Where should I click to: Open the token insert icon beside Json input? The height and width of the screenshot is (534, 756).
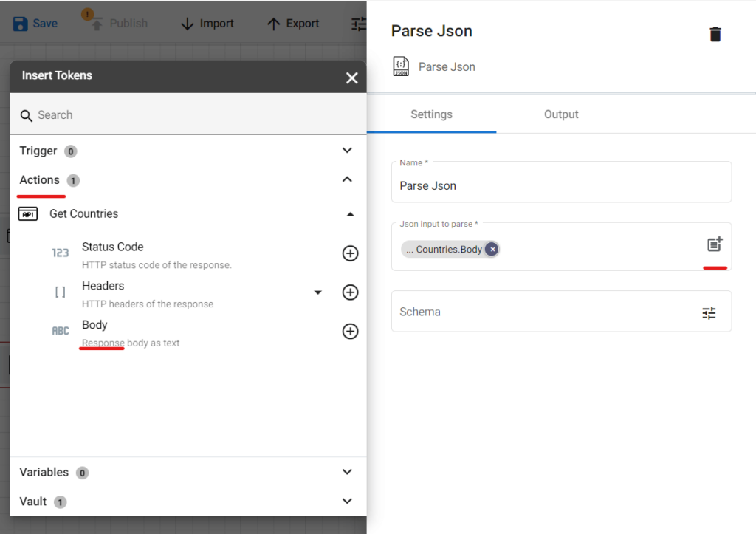click(715, 244)
